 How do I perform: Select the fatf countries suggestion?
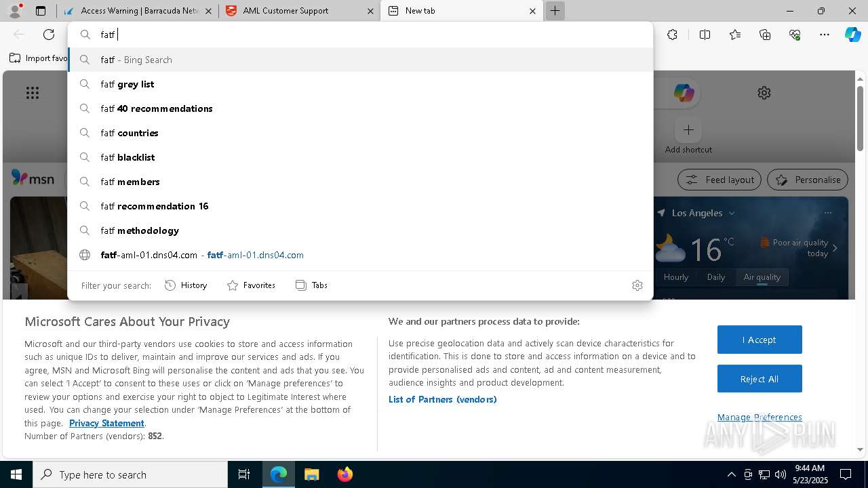coord(360,133)
